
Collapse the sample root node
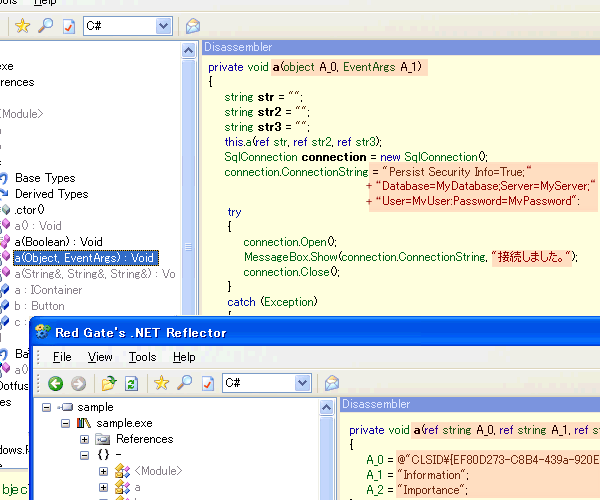[46, 407]
